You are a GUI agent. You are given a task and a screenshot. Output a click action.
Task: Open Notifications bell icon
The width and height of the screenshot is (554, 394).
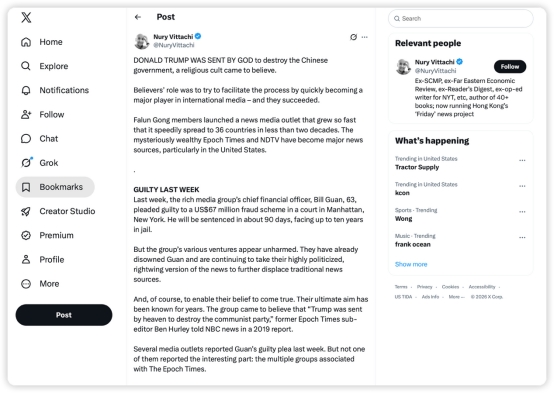[x=26, y=90]
